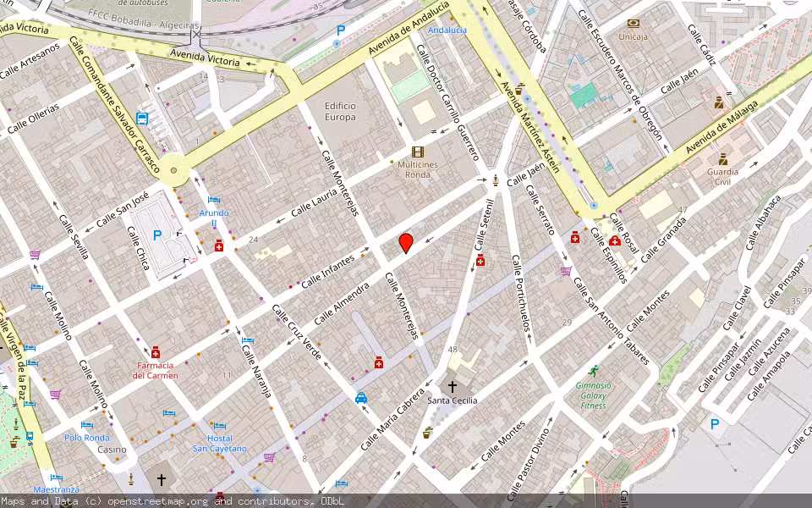Click the parking icon near Calle Pinsapar

(715, 424)
